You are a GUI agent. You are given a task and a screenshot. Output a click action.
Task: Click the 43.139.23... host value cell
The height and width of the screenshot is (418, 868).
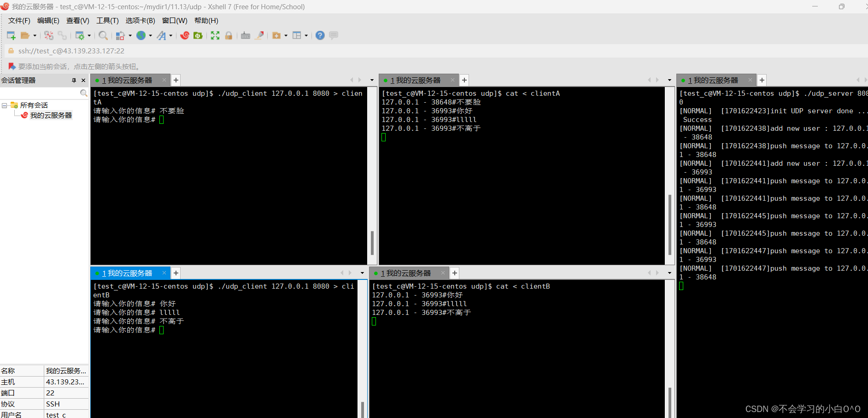(66, 382)
